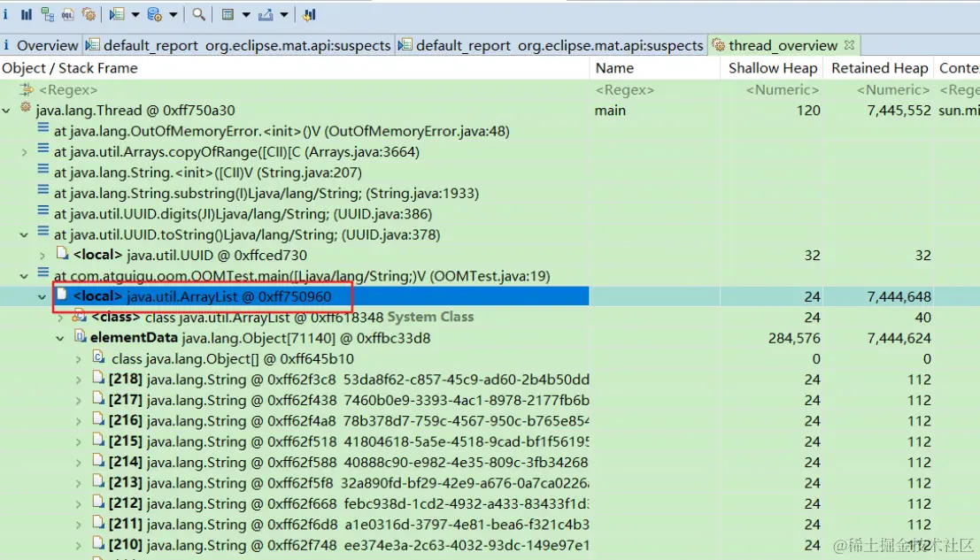980x560 pixels.
Task: Click the Regex filter under Object column
Action: [68, 90]
